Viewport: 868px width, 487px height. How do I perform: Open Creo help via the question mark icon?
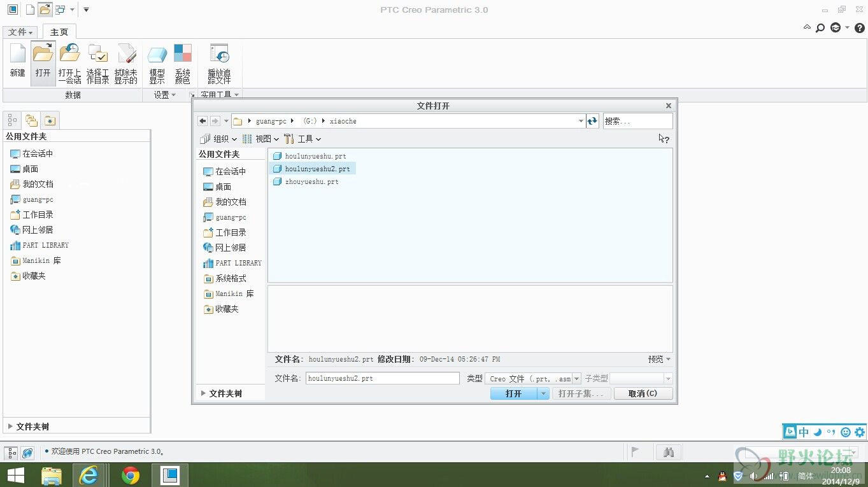859,27
